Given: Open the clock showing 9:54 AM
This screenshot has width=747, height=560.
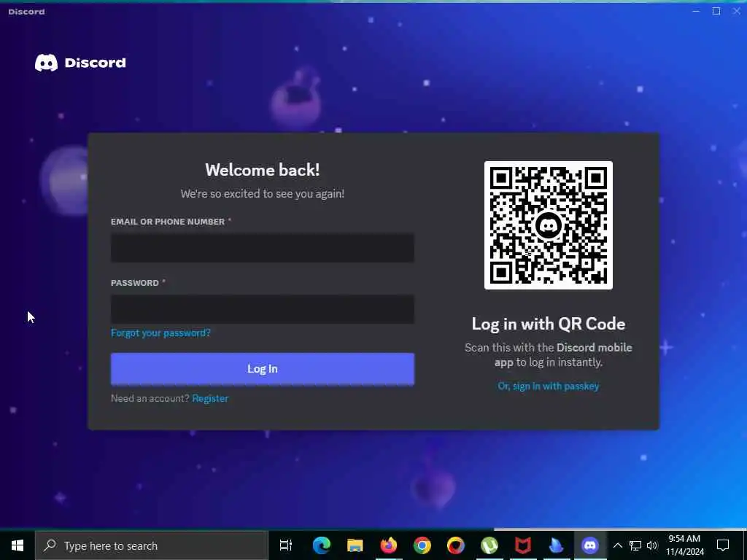Looking at the screenshot, I should [x=684, y=545].
